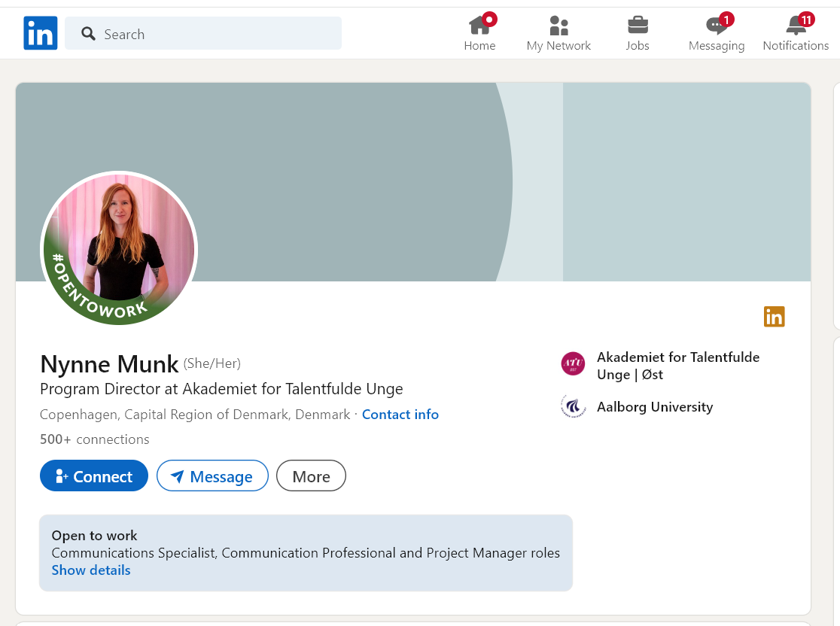The width and height of the screenshot is (840, 626).
Task: Click the Aalborg University logo
Action: pyautogui.click(x=573, y=406)
